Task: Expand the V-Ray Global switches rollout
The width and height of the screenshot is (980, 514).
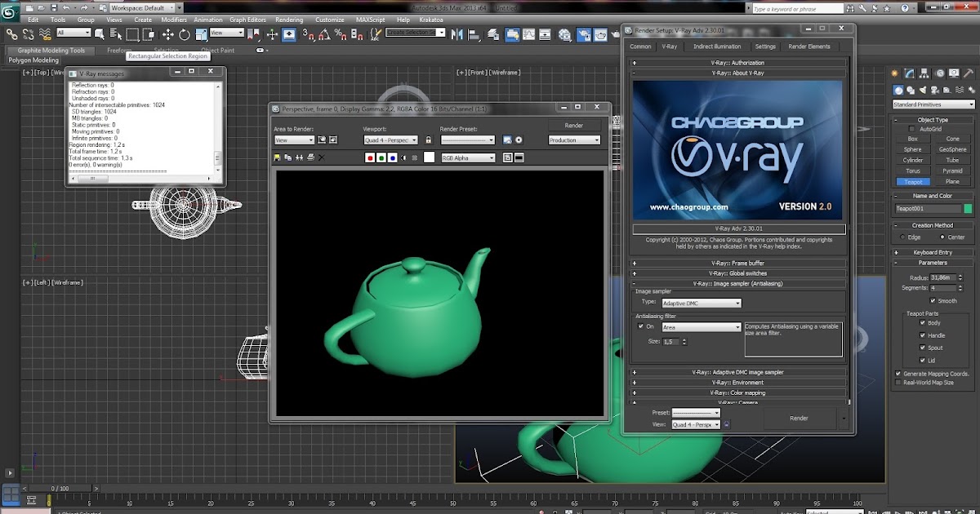Action: 737,273
